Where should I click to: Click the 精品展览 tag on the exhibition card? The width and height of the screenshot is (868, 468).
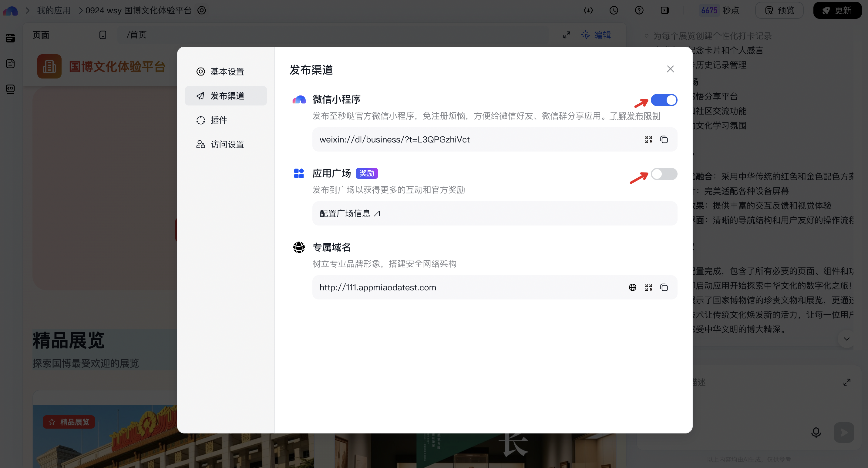[x=69, y=422]
